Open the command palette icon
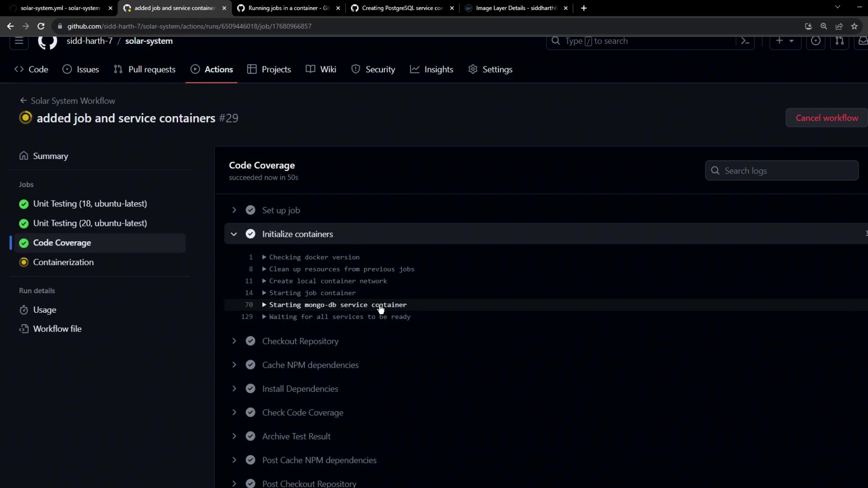This screenshot has height=488, width=868. pos(745,41)
